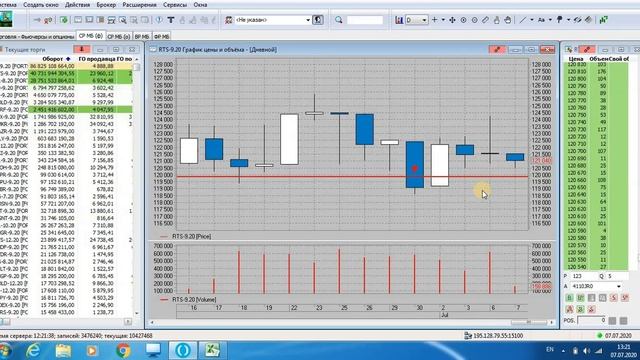Click the red pin button in order book title
The image size is (640, 360).
(587, 49)
